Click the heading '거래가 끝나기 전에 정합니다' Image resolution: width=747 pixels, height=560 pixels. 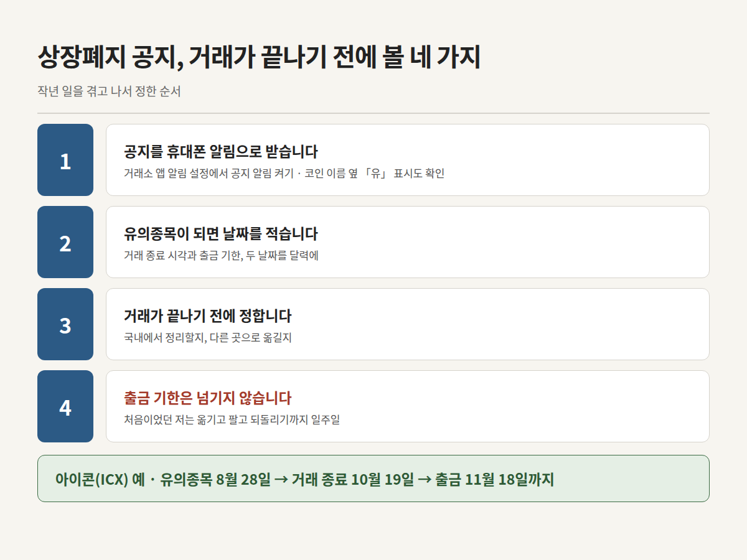point(208,316)
